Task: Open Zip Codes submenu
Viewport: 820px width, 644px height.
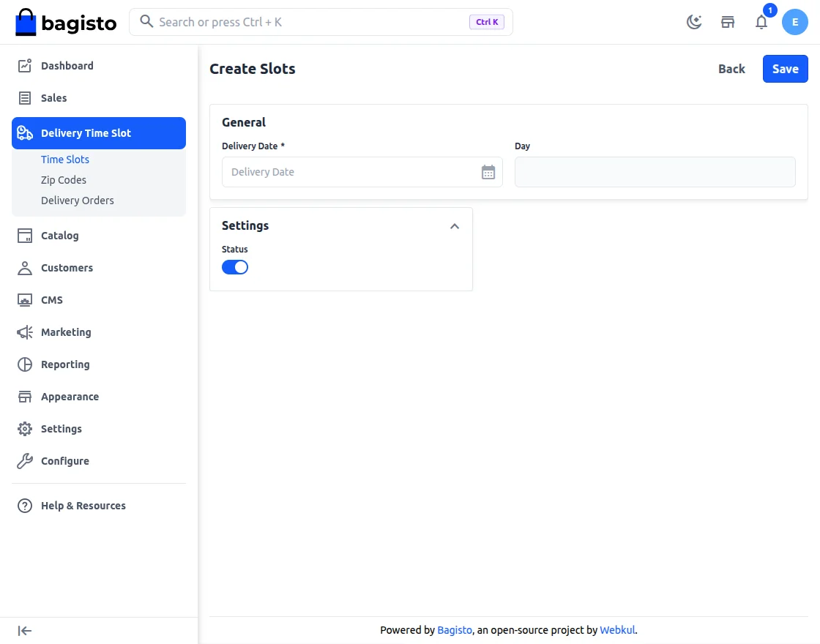Action: click(x=63, y=180)
